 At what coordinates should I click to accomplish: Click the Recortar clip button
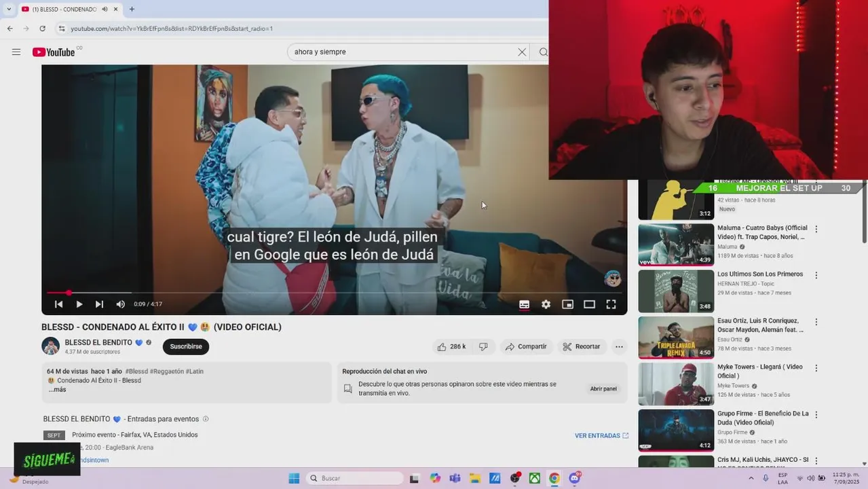(x=582, y=346)
